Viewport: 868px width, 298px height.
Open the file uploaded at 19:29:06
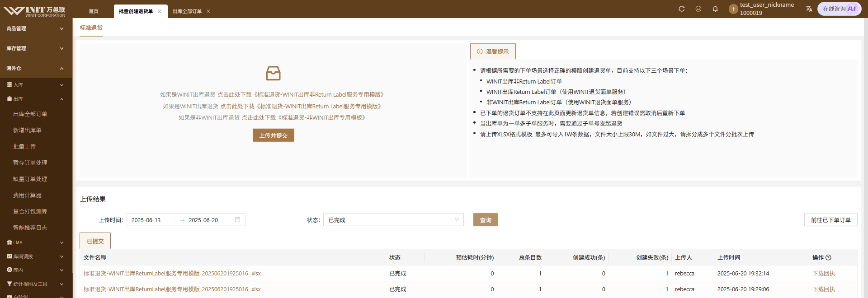172,289
